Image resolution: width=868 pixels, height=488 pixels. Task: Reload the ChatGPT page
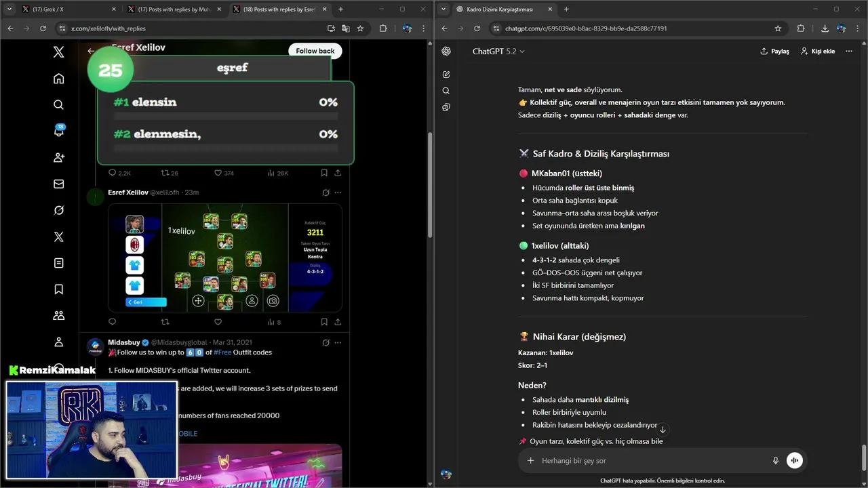(x=477, y=28)
